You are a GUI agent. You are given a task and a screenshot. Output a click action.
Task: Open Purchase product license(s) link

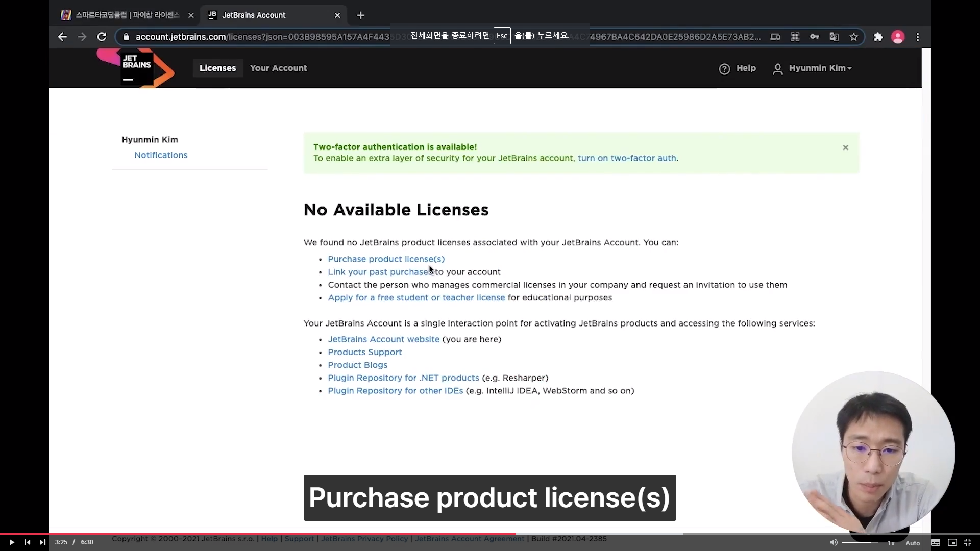coord(386,259)
